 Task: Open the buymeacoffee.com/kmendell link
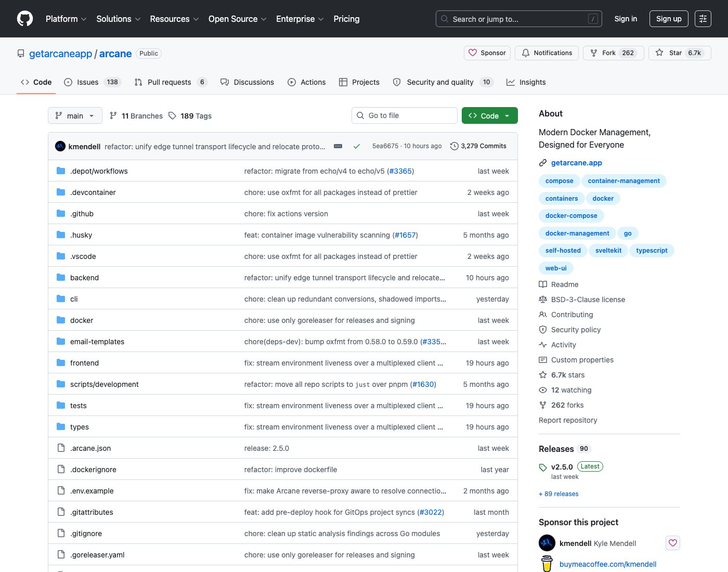[608, 564]
